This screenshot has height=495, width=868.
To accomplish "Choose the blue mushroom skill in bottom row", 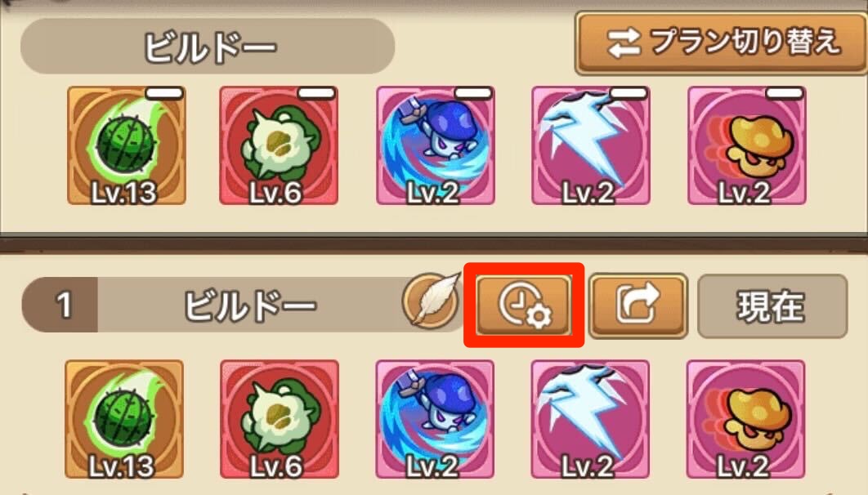I will click(435, 419).
